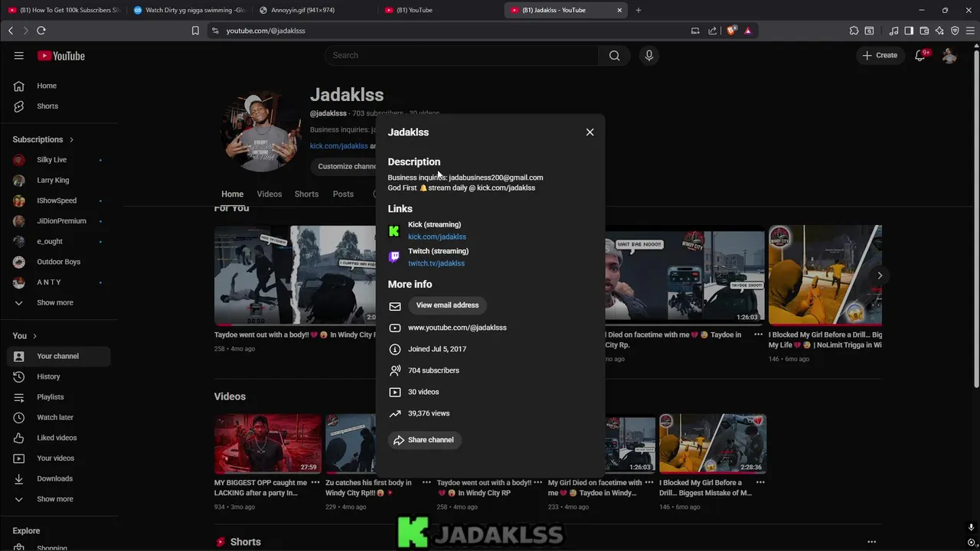
Task: Click the Kick logo icon in Links
Action: click(x=394, y=231)
